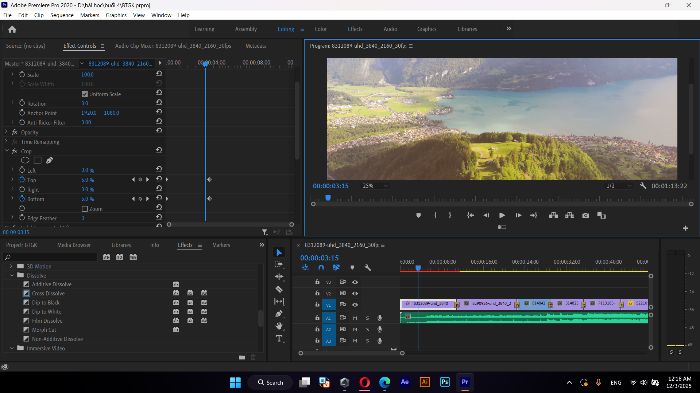Reset the Scale parameter
The width and height of the screenshot is (700, 393).
tap(159, 74)
